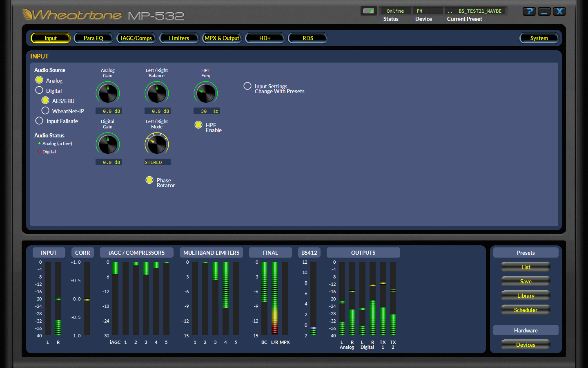Click the Balance 0.0 dB value field

point(158,111)
